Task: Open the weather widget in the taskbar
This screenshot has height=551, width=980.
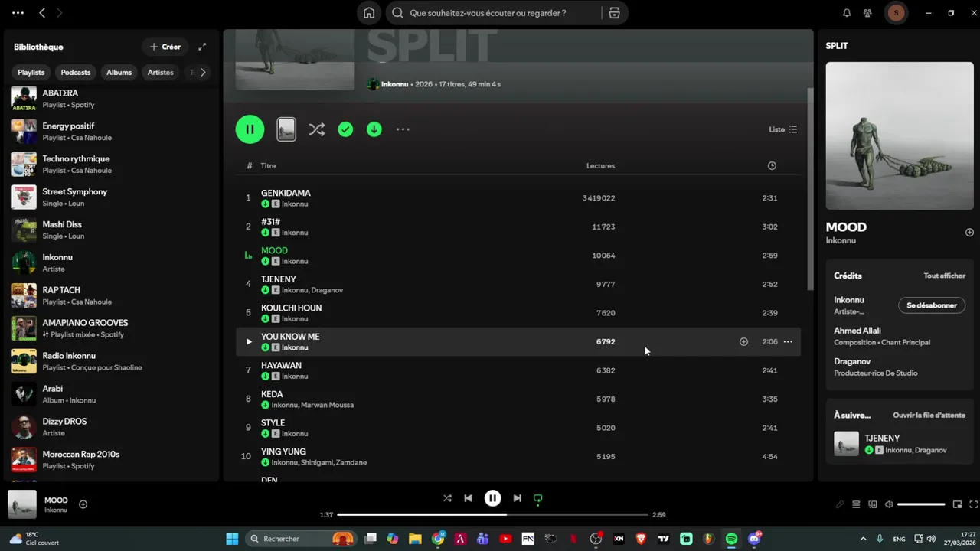Action: tap(34, 539)
